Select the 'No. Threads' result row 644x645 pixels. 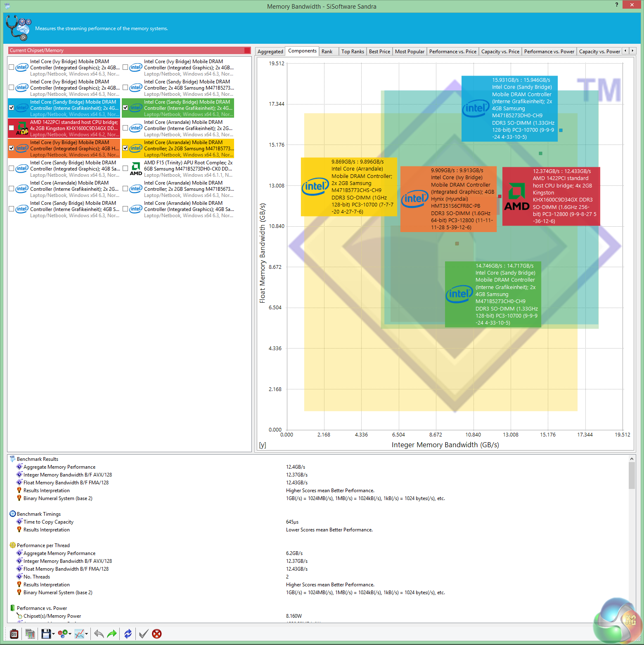pos(318,577)
